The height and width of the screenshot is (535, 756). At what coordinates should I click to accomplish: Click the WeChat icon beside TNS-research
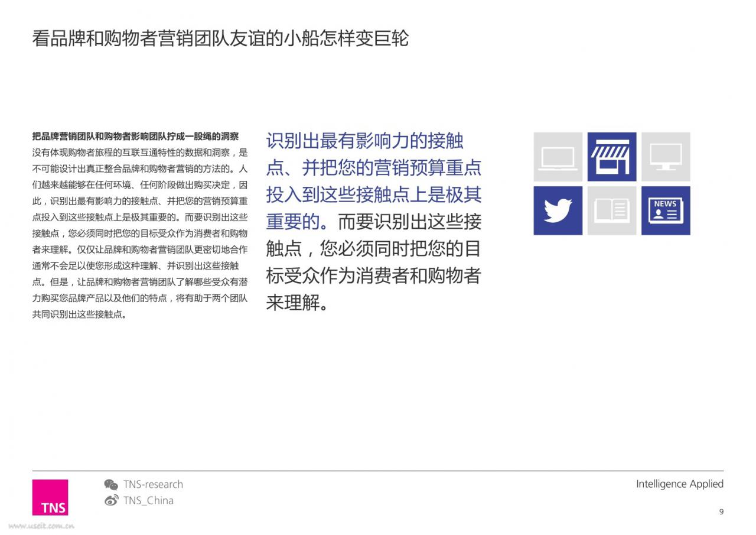111,485
